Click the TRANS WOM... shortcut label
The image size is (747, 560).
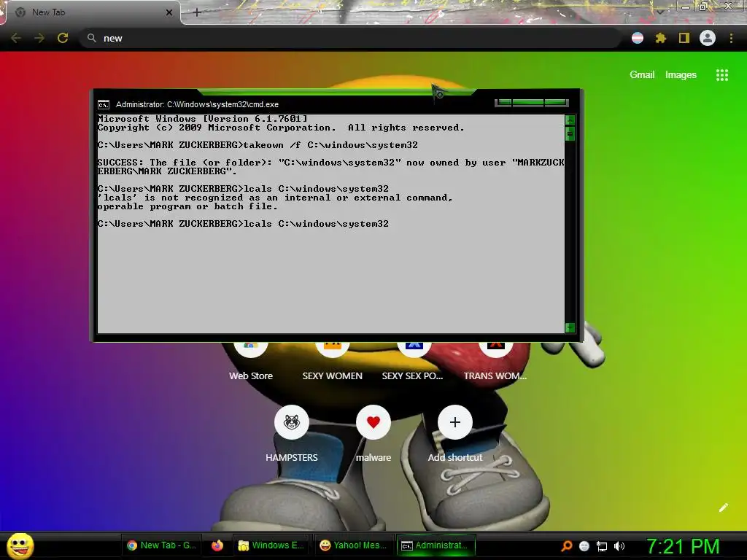495,376
